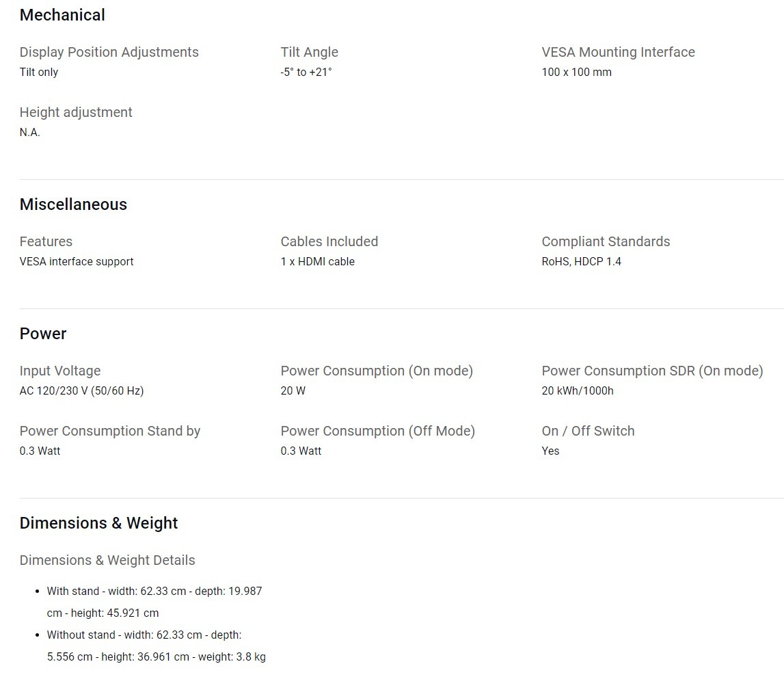
Task: Click the Miscellaneous section heading
Action: pos(73,204)
